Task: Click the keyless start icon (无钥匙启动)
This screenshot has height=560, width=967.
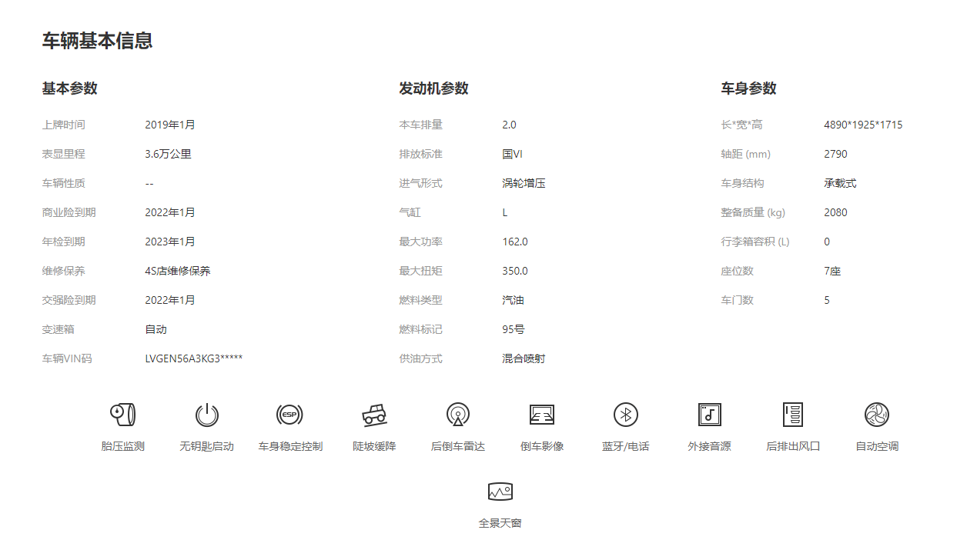Action: pyautogui.click(x=206, y=415)
